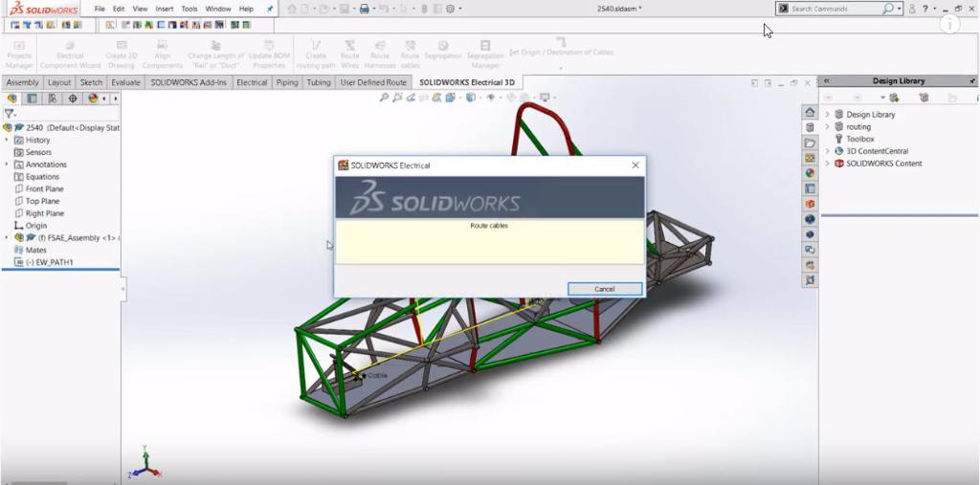
Task: Expand Design Library folder node
Action: click(828, 115)
